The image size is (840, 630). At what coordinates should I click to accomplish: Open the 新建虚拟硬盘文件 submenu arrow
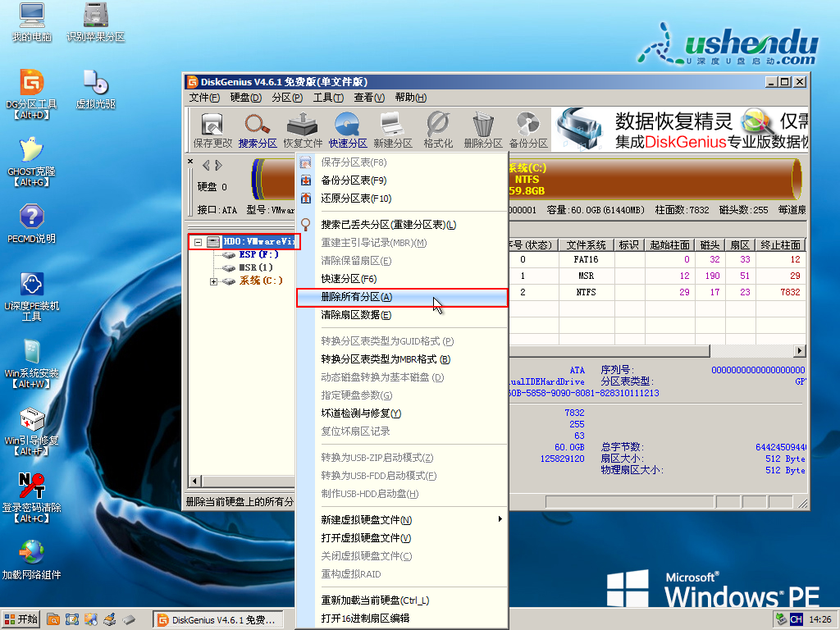tap(500, 519)
